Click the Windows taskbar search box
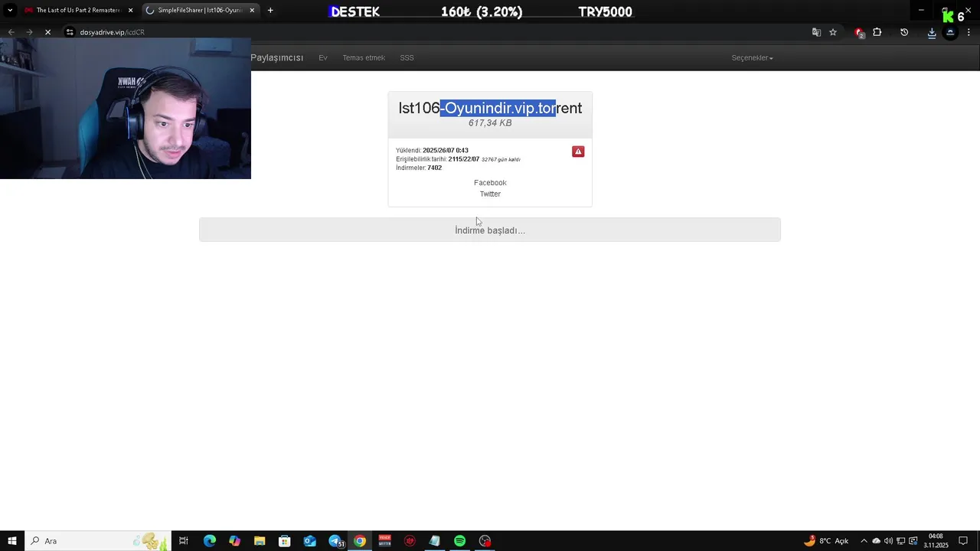The height and width of the screenshot is (551, 980). (x=98, y=541)
